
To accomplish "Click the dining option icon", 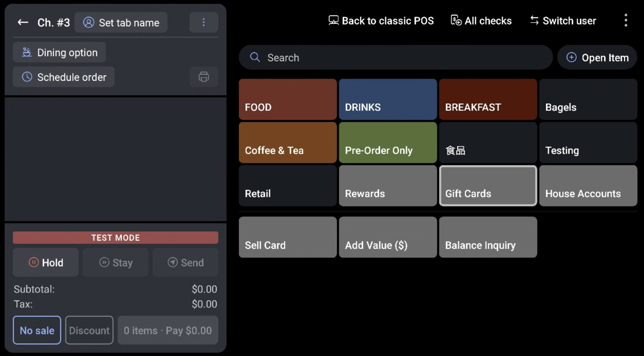I will point(27,52).
